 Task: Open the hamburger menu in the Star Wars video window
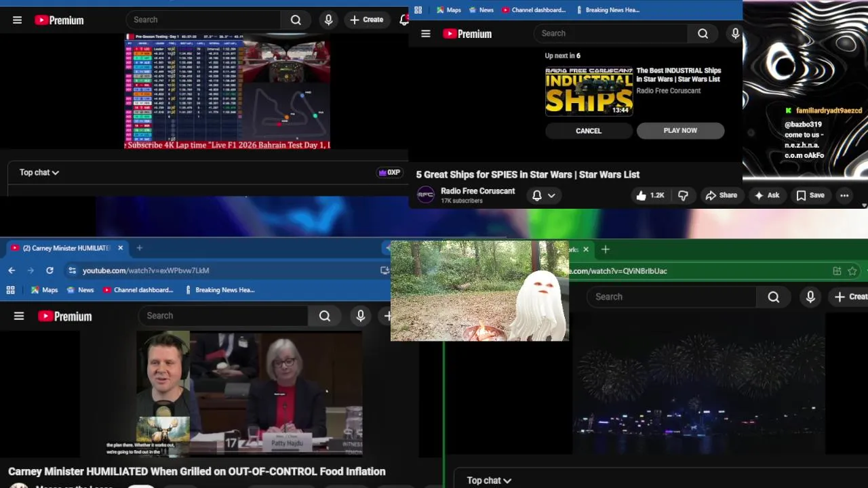[x=426, y=33]
